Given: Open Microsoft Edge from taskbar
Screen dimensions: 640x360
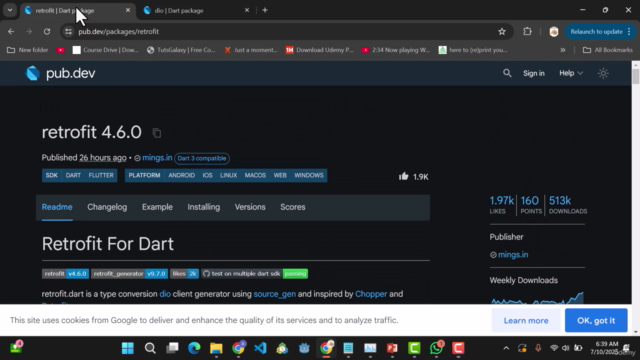Looking at the screenshot, I should coord(194,348).
